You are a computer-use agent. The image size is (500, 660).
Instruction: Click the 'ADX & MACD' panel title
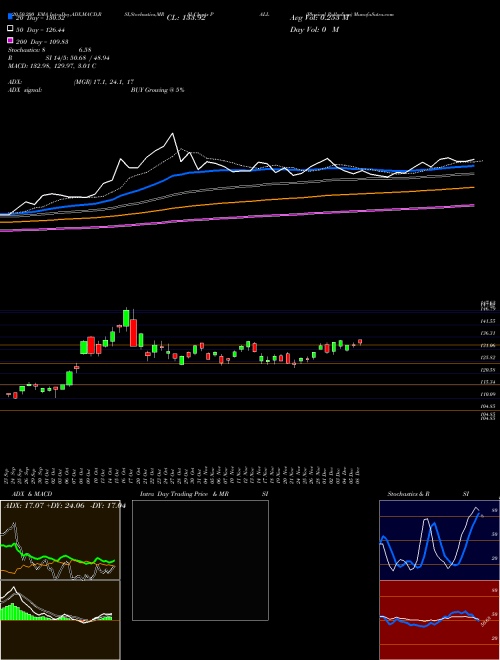pyautogui.click(x=32, y=494)
